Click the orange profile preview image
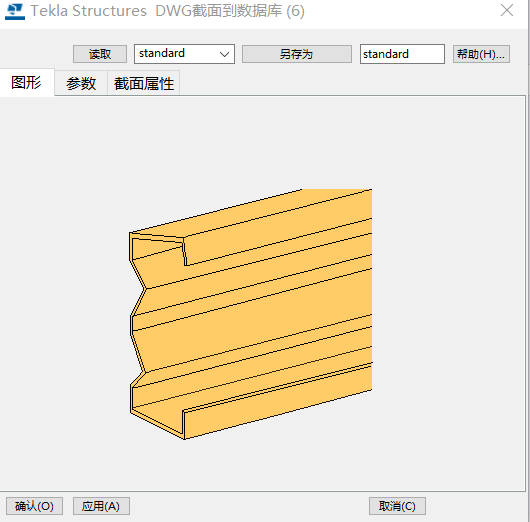 [251, 314]
